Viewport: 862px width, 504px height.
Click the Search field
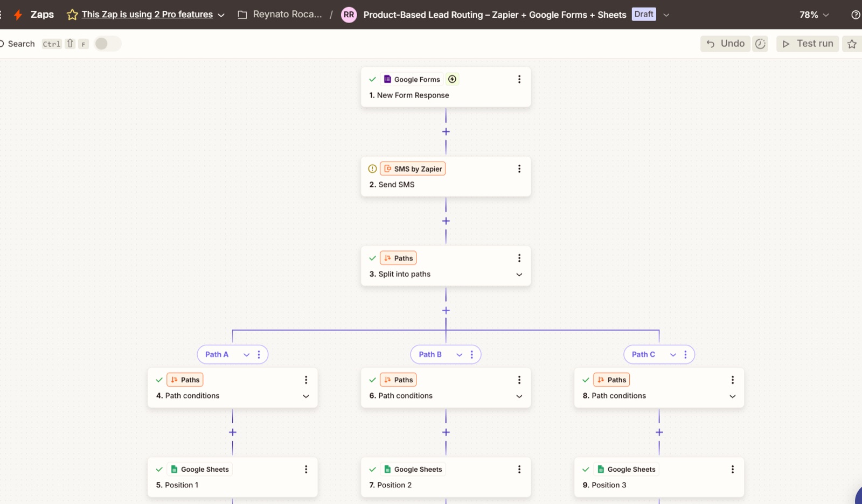21,44
